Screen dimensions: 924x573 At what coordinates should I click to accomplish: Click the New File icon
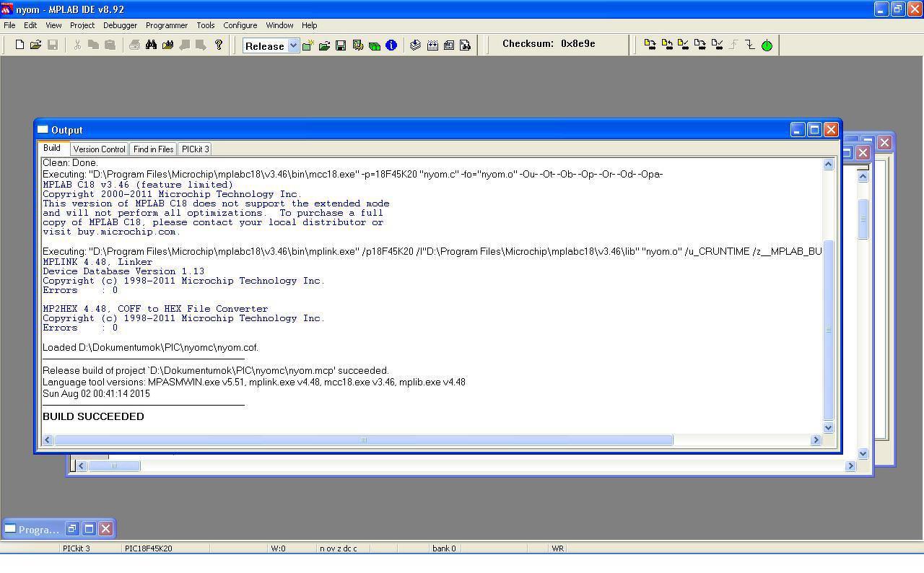pyautogui.click(x=19, y=45)
